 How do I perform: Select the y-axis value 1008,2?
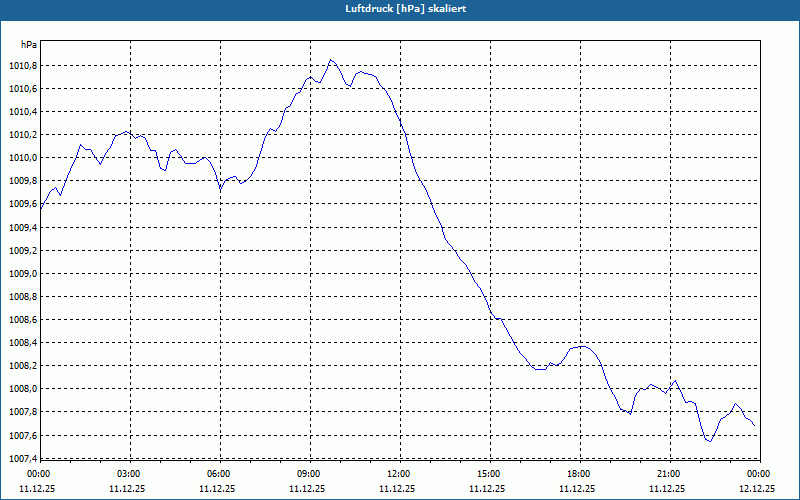pyautogui.click(x=23, y=366)
